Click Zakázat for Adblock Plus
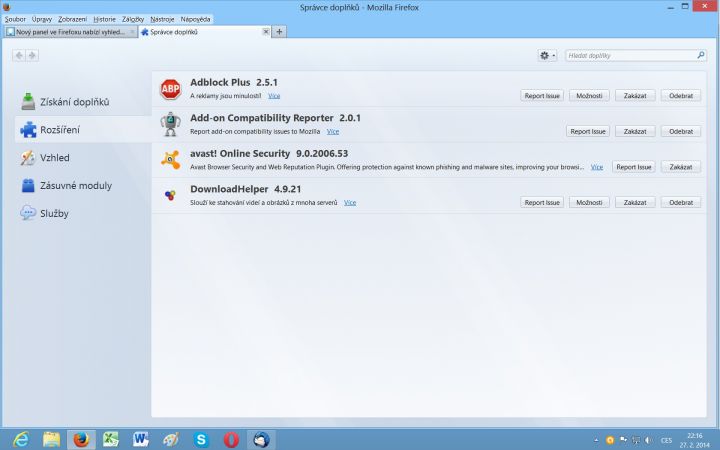The width and height of the screenshot is (720, 450). [635, 96]
